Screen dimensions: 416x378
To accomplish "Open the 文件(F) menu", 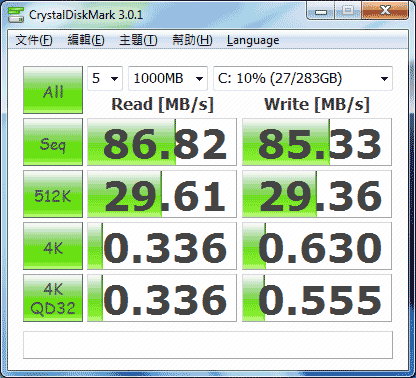I will 34,40.
